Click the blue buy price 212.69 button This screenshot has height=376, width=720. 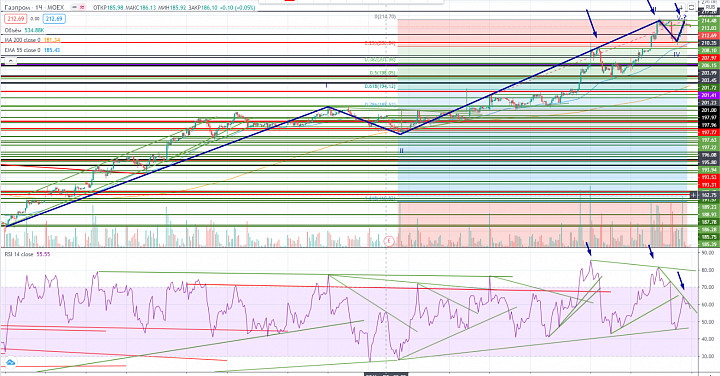pos(54,19)
